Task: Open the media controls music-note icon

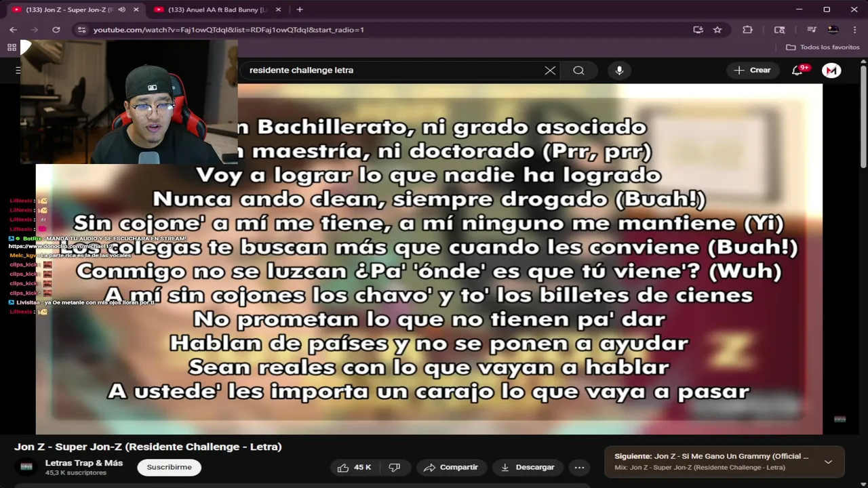Action: click(x=811, y=30)
